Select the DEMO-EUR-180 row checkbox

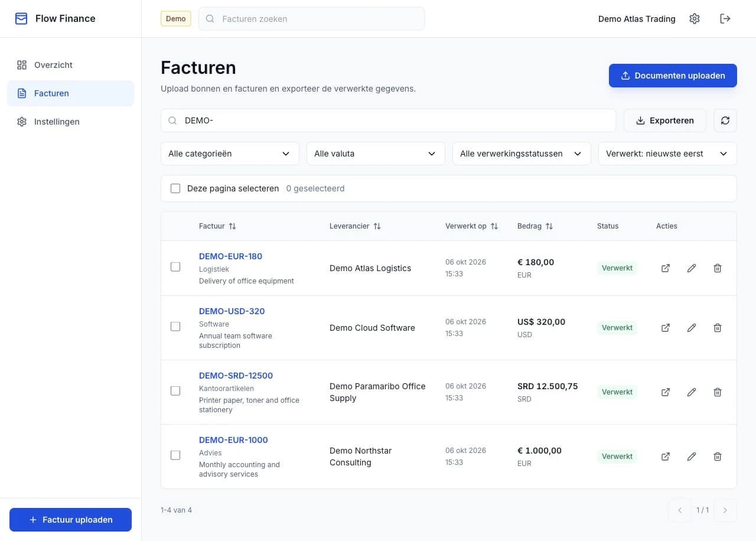(175, 267)
